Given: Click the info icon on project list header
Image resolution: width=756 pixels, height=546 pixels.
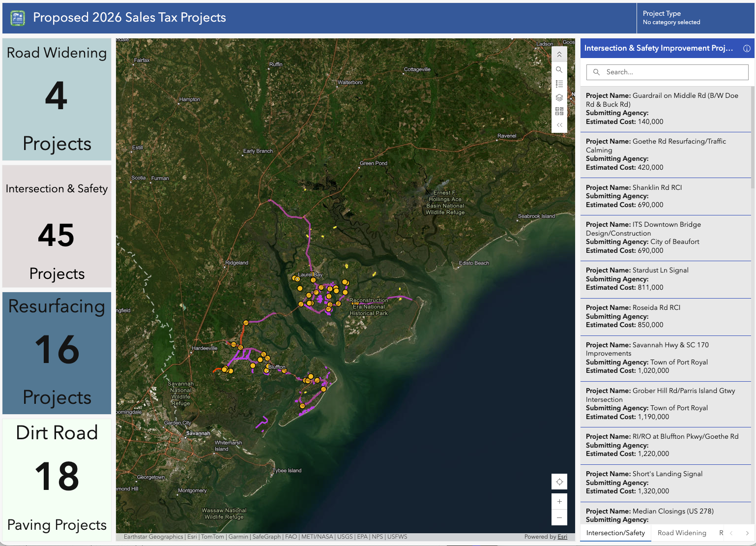Looking at the screenshot, I should click(747, 48).
